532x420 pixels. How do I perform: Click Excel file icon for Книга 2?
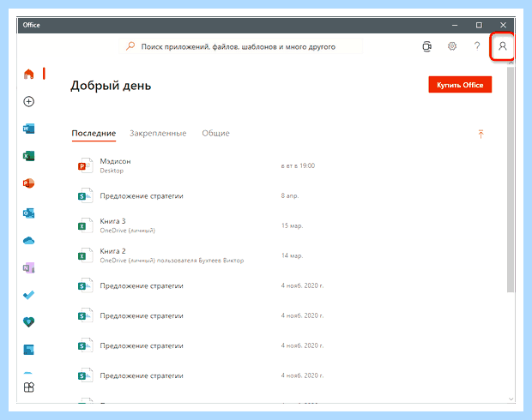85,255
